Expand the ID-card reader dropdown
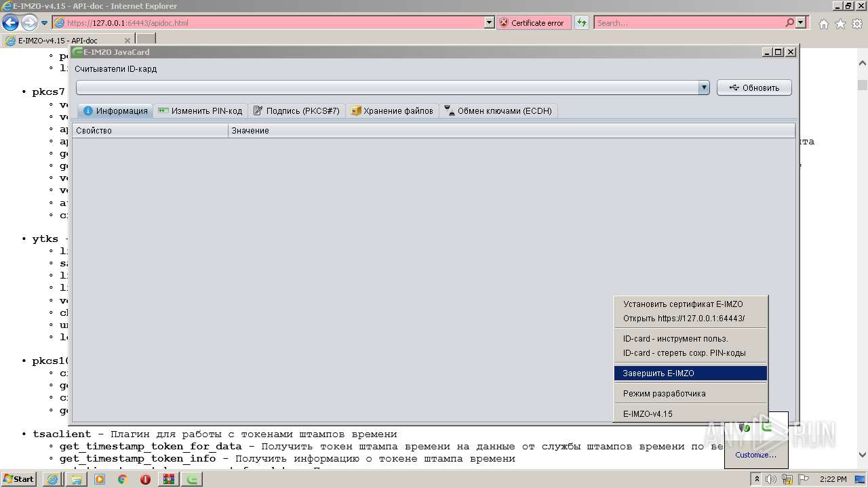This screenshot has width=868, height=488. [704, 87]
